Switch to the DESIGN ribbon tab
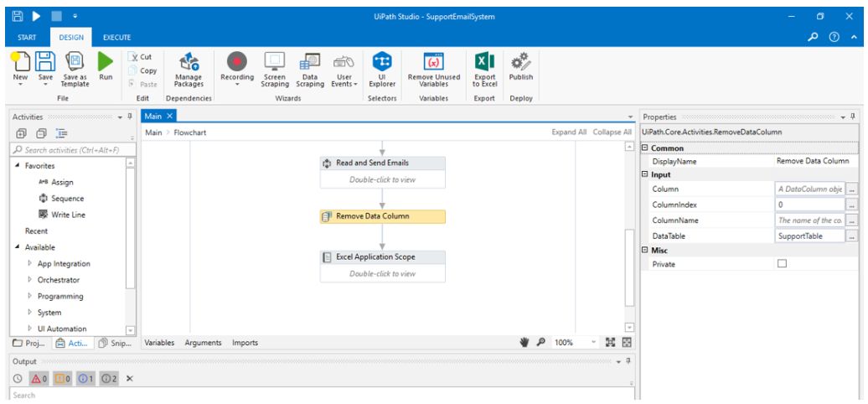Image resolution: width=868 pixels, height=404 pixels. (71, 38)
